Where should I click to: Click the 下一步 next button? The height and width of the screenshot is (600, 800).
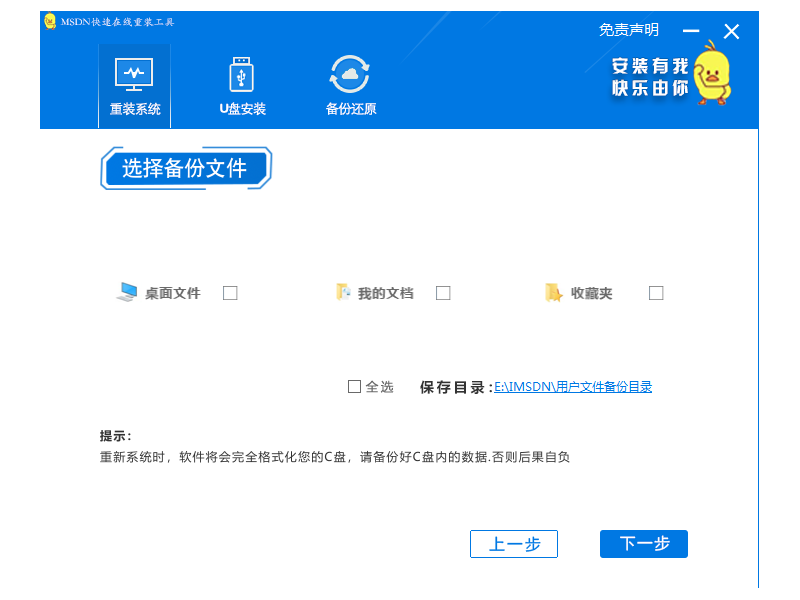(643, 544)
